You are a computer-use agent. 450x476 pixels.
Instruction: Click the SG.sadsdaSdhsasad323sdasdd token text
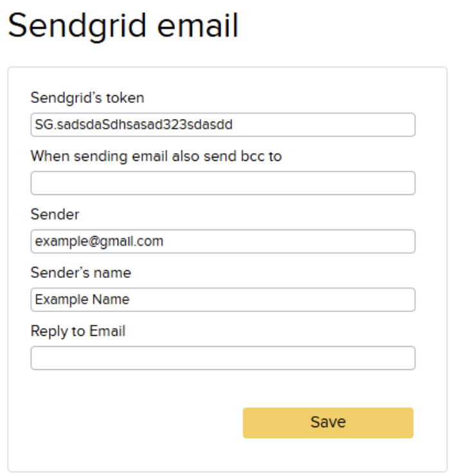click(x=134, y=125)
